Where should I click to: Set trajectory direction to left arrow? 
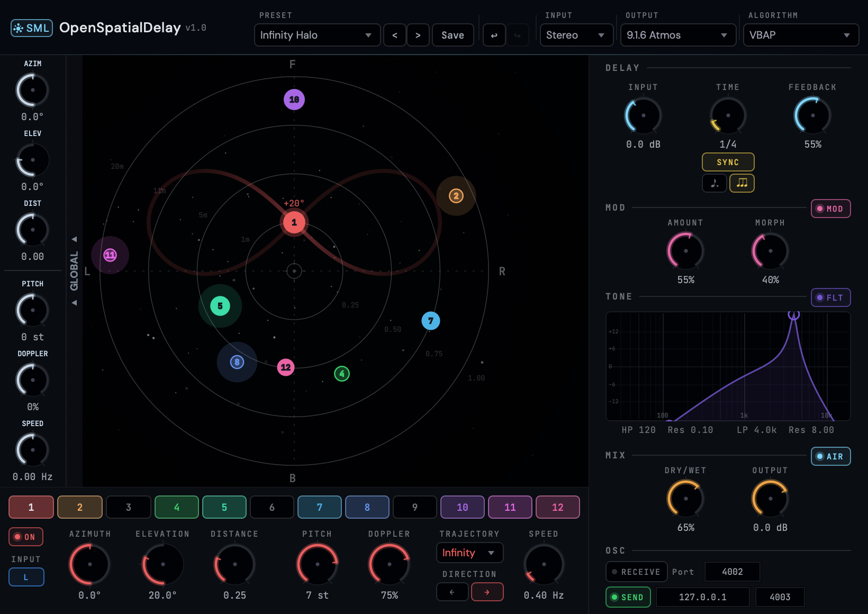coord(453,592)
